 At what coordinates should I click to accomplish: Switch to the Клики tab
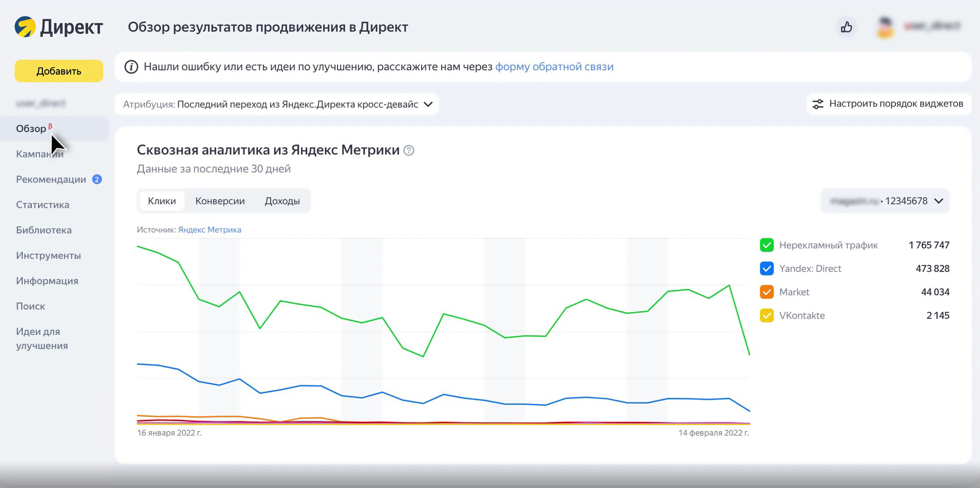(162, 201)
